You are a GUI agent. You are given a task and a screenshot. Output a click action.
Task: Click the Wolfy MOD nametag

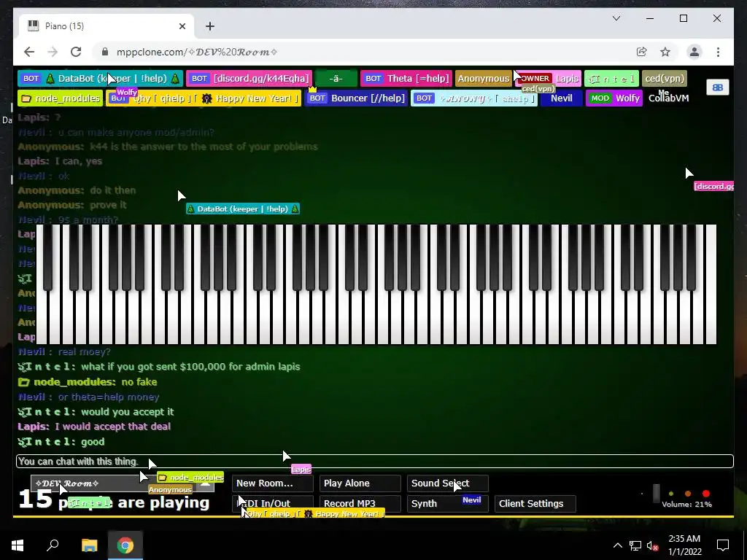coord(614,98)
